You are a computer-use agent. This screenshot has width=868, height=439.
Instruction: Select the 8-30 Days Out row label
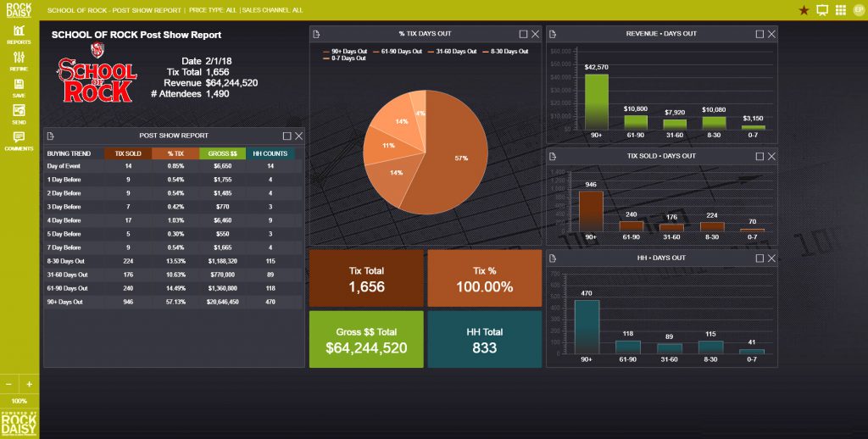(x=66, y=261)
